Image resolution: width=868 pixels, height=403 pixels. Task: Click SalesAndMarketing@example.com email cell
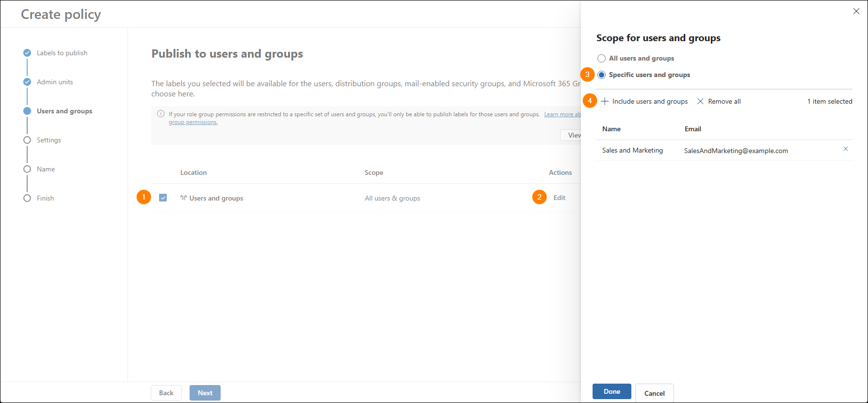pos(736,151)
